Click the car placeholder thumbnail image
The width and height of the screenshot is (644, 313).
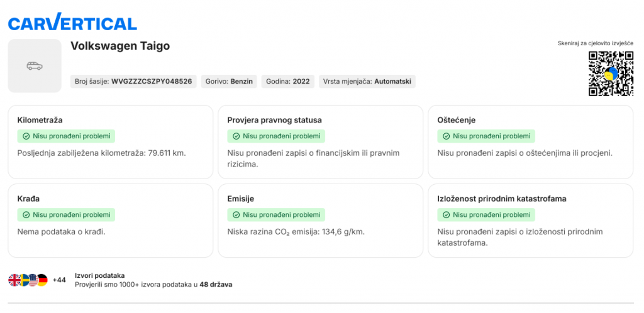[x=35, y=66]
